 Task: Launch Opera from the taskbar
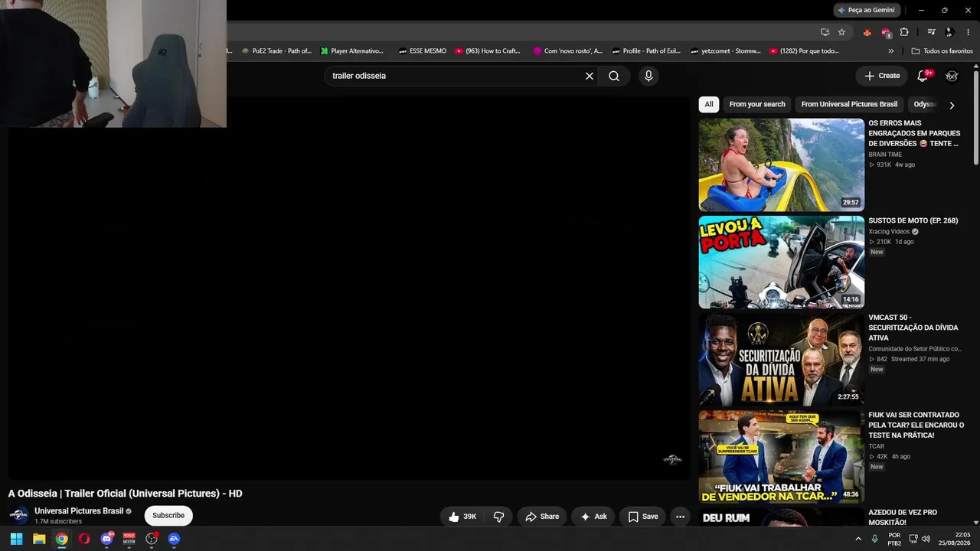[x=84, y=539]
